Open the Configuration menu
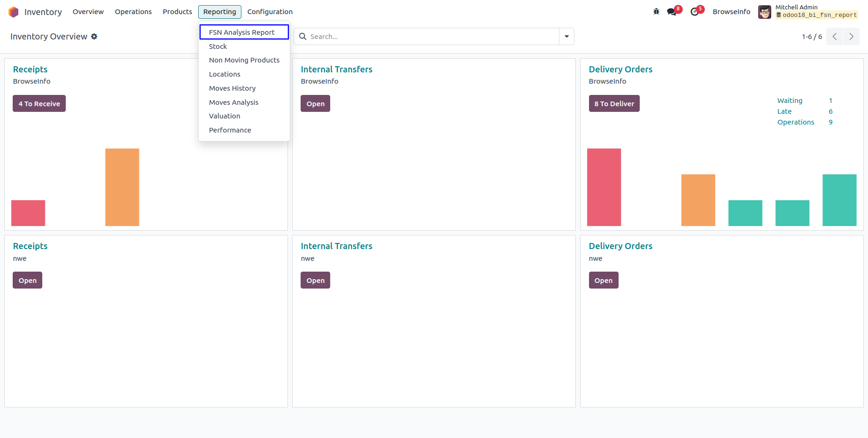The width and height of the screenshot is (868, 438). pos(270,12)
